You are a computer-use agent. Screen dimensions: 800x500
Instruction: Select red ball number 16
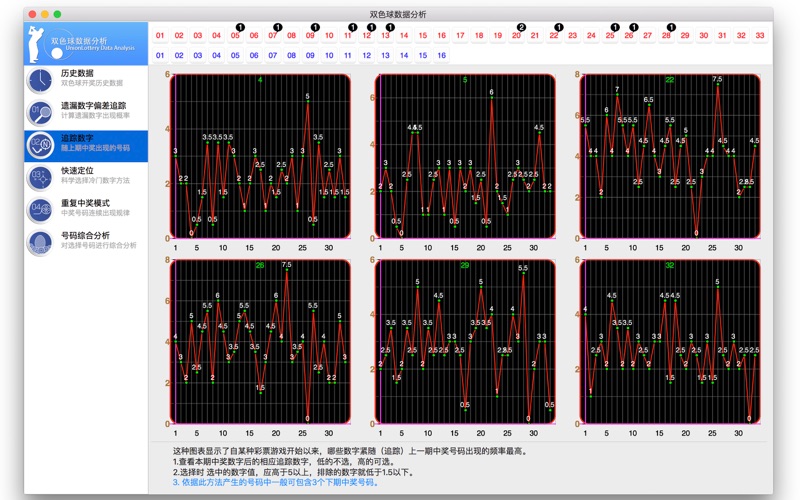(x=442, y=36)
